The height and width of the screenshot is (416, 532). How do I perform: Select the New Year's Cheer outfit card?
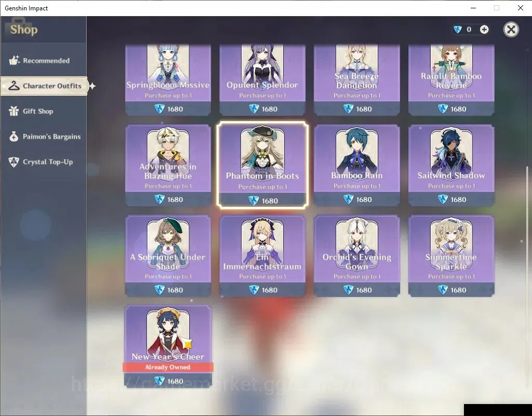pos(168,346)
